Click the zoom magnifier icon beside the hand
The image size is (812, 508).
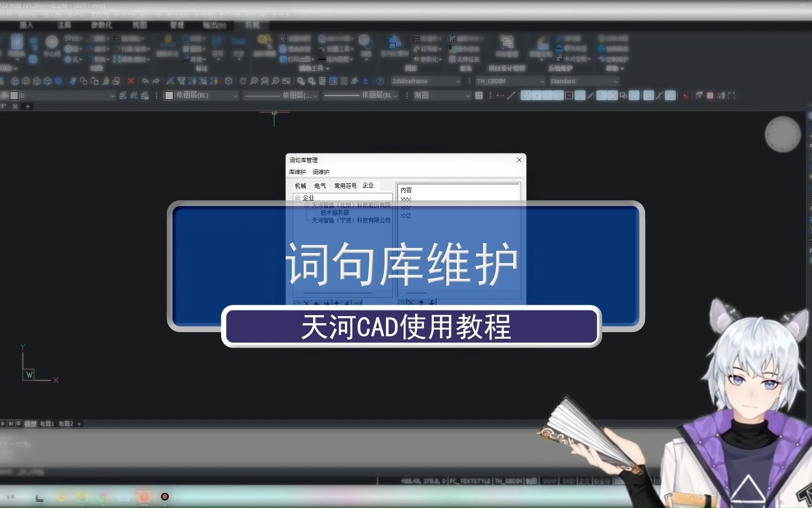coord(254,81)
